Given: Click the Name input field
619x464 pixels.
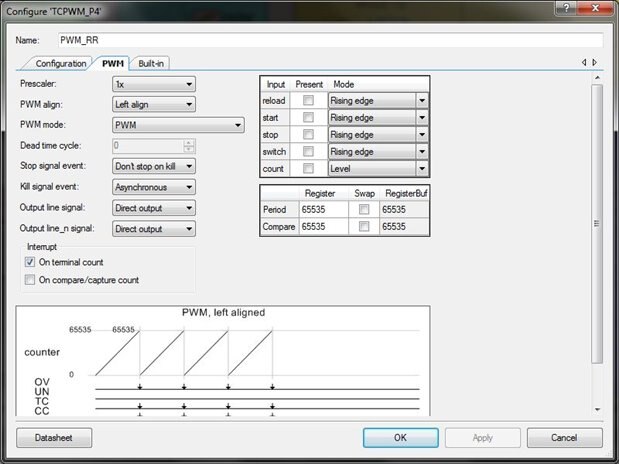Looking at the screenshot, I should [x=330, y=40].
